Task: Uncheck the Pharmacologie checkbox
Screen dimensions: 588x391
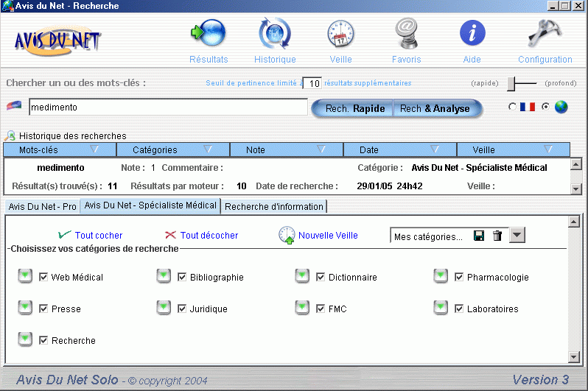Action: [x=458, y=277]
